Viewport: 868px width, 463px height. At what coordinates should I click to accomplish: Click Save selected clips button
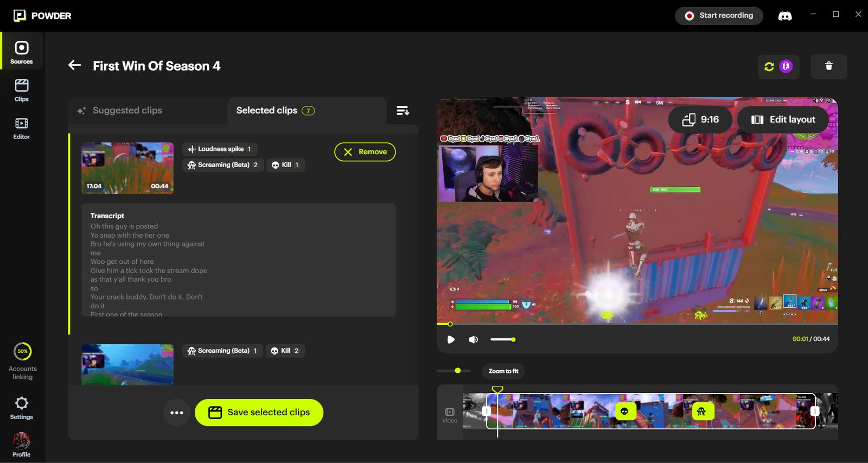pyautogui.click(x=259, y=413)
